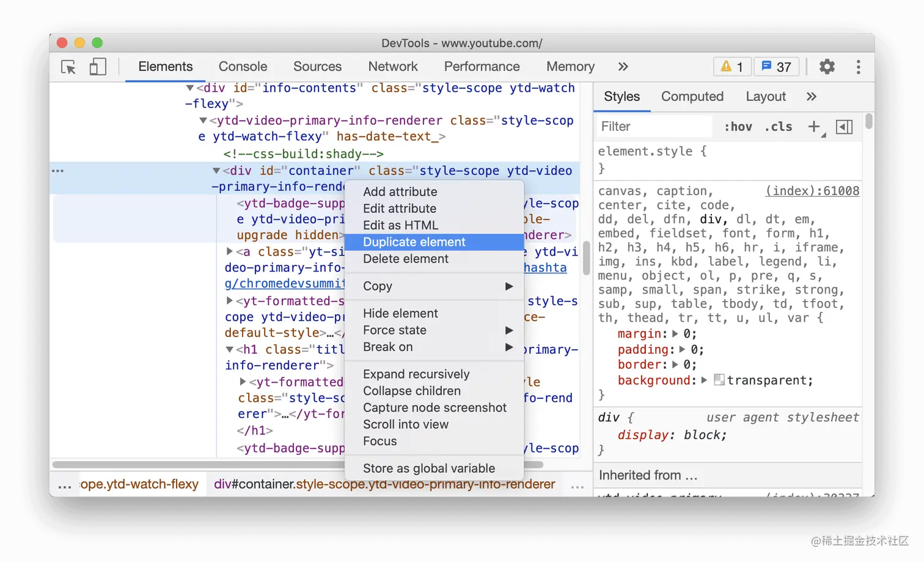Open the Computed tab
This screenshot has width=924, height=562.
[692, 97]
